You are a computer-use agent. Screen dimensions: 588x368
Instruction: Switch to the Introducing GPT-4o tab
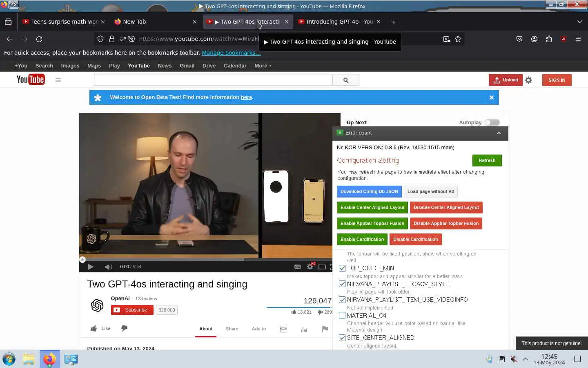click(x=339, y=22)
